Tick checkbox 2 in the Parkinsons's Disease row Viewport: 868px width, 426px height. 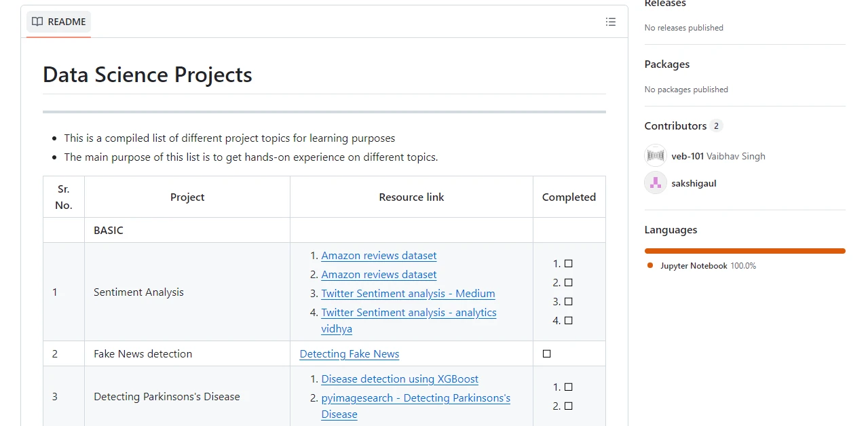click(x=569, y=406)
